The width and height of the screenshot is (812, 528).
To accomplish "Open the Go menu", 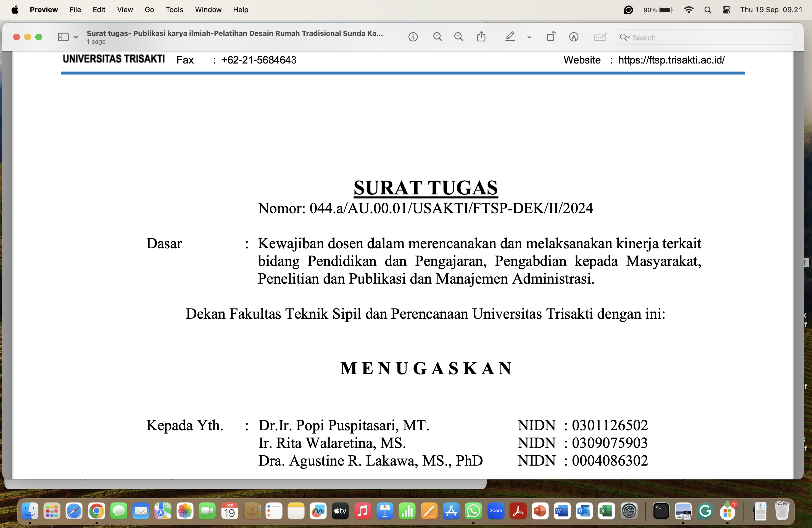I will pos(149,10).
